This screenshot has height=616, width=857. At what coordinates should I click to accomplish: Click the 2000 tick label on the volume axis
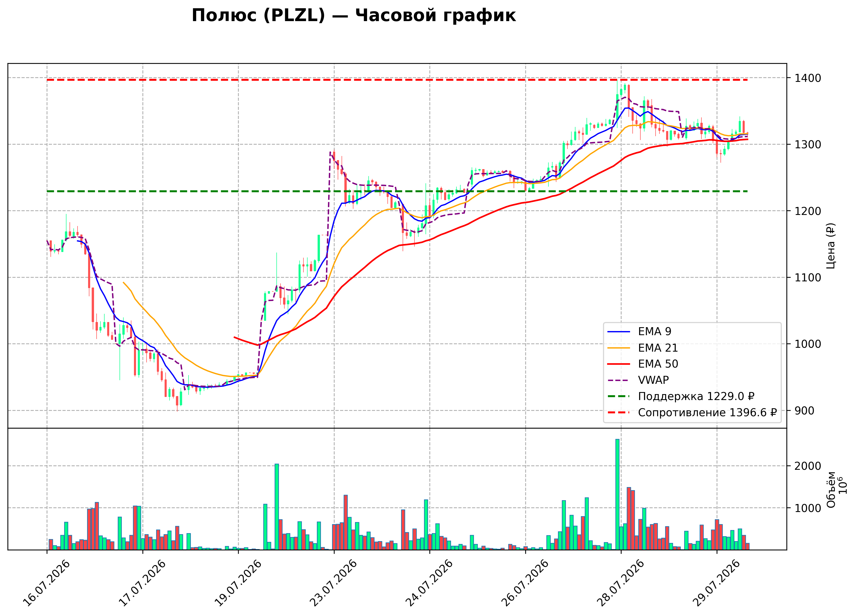pos(808,466)
